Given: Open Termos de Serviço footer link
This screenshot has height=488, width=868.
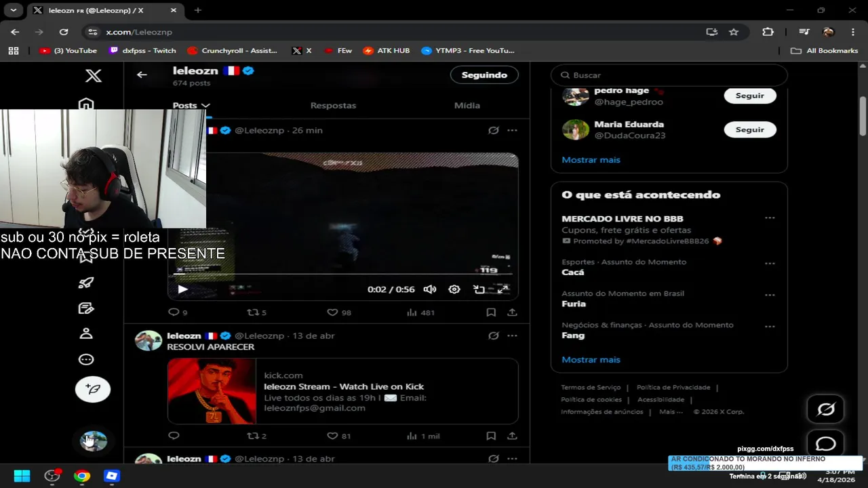Looking at the screenshot, I should tap(591, 388).
